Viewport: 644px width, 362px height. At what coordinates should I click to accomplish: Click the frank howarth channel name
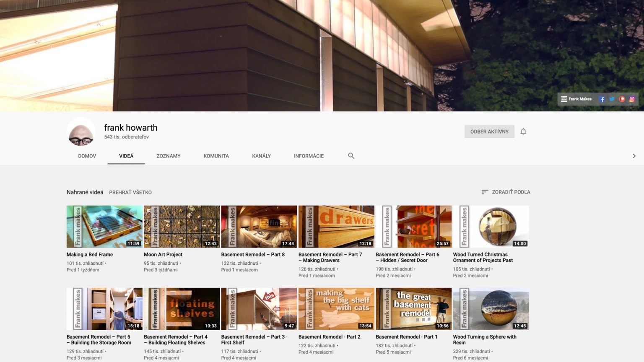[x=131, y=127]
